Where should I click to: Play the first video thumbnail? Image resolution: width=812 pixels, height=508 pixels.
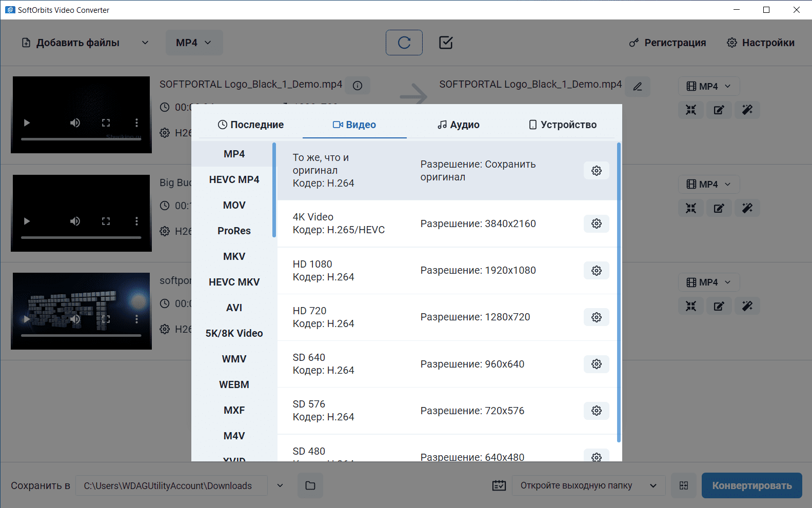tap(27, 123)
